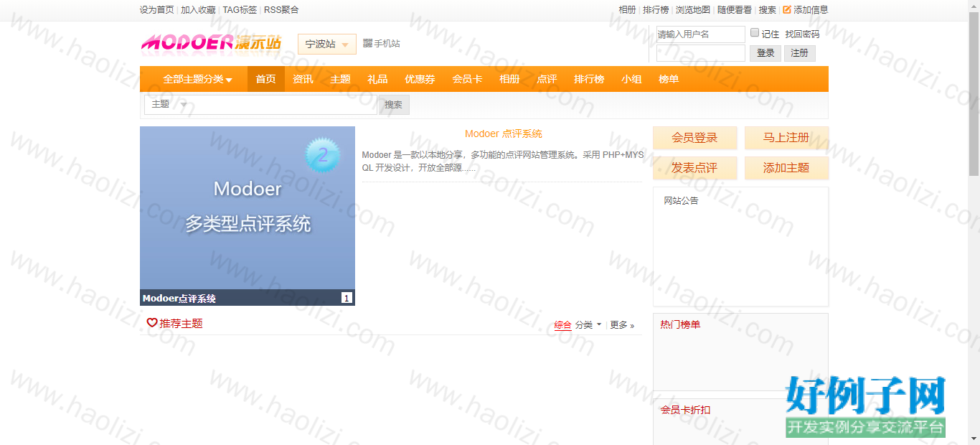Click the 添加主题 button
Viewport: 980px width, 445px height.
pyautogui.click(x=786, y=168)
